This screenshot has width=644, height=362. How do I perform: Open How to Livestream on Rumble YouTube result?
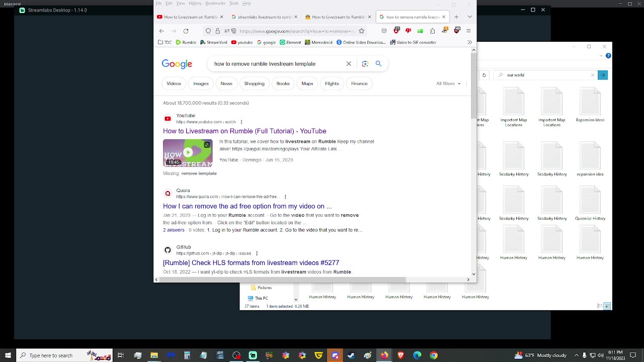click(x=245, y=131)
